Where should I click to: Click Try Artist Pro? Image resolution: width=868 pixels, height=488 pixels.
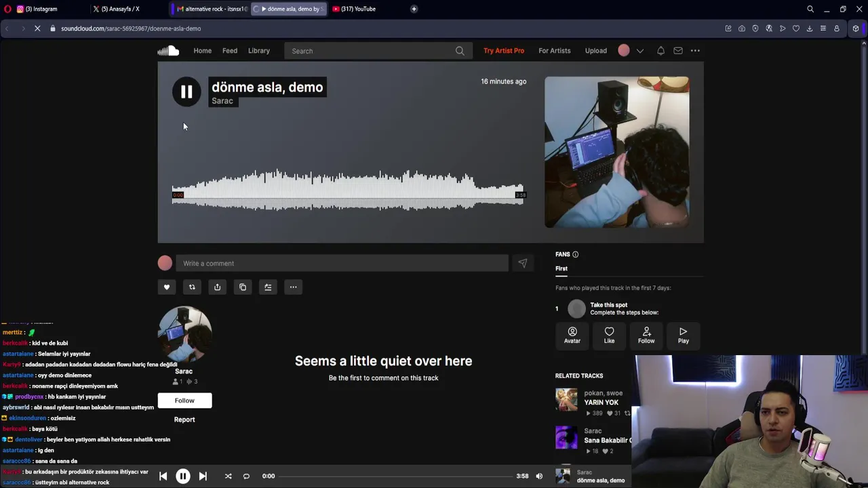click(504, 51)
